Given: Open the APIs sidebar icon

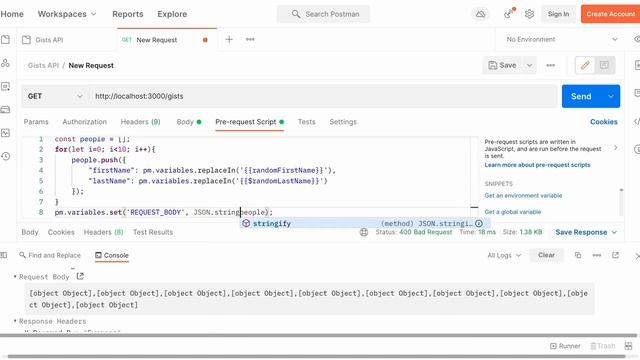Looking at the screenshot, I should 5,63.
